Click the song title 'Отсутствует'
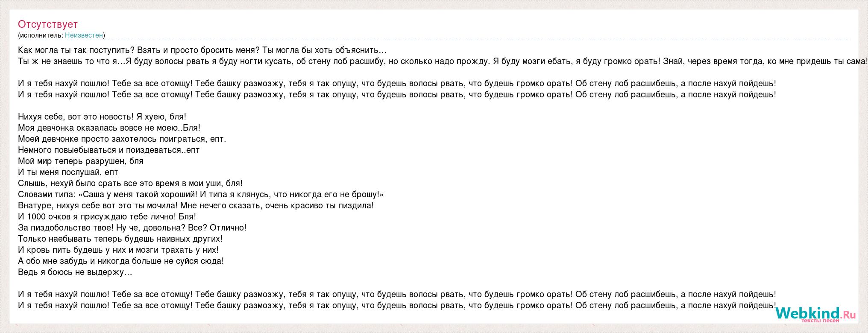The width and height of the screenshot is (868, 333). (x=48, y=24)
